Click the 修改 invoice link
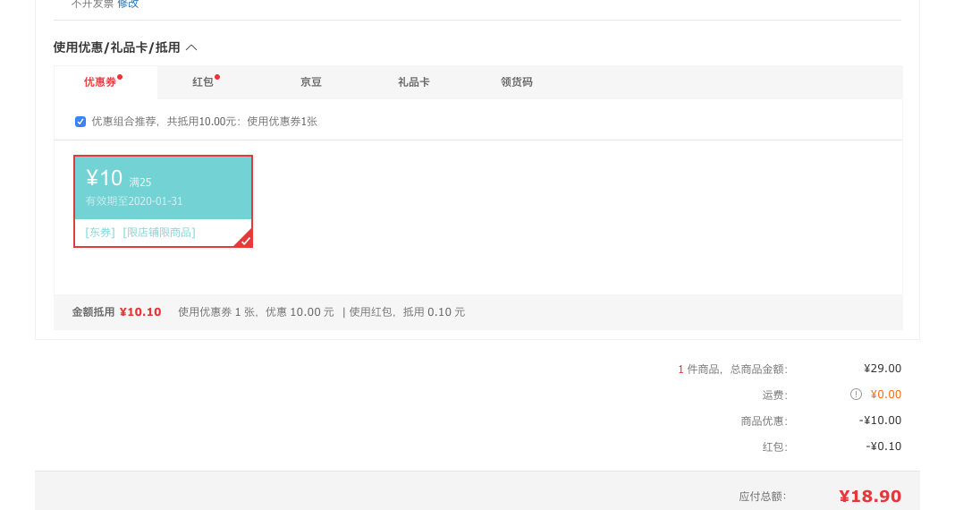 pos(128,4)
